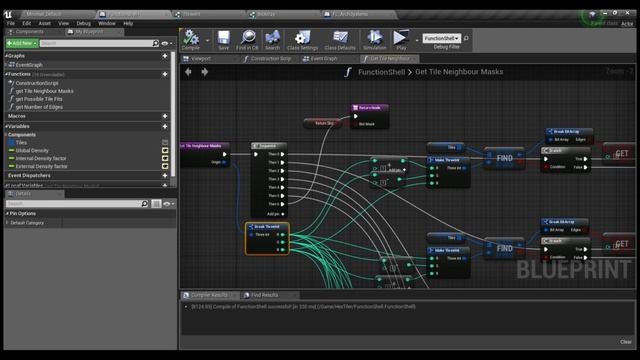Image resolution: width=640 pixels, height=360 pixels.
Task: Open Class Defaults from the toolbar
Action: pyautogui.click(x=340, y=40)
